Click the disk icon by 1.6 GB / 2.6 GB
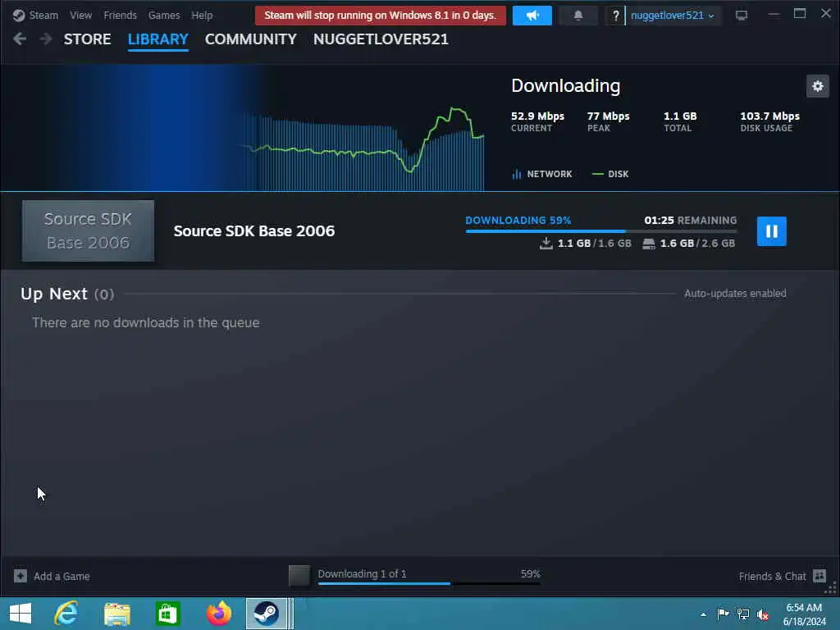840x630 pixels. click(649, 244)
